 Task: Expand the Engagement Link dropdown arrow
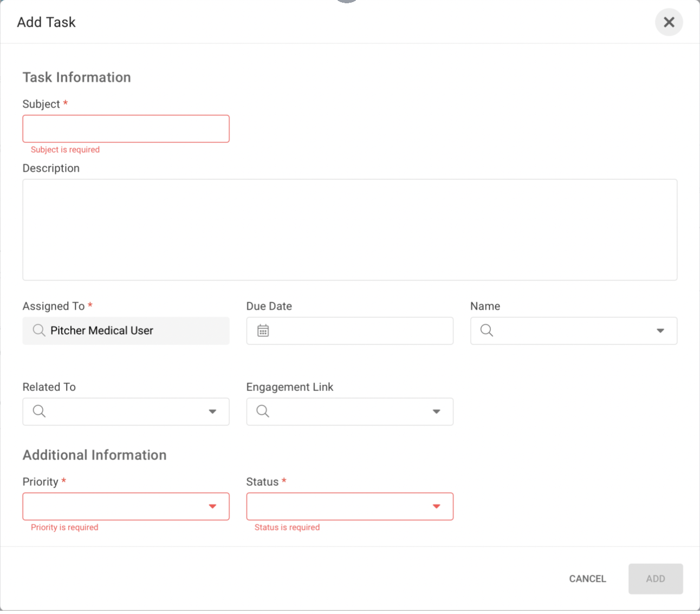pyautogui.click(x=436, y=411)
